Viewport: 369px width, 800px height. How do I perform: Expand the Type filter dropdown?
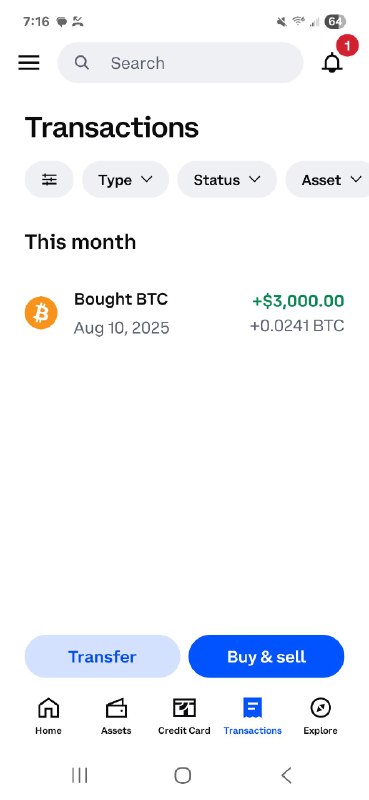coord(126,180)
